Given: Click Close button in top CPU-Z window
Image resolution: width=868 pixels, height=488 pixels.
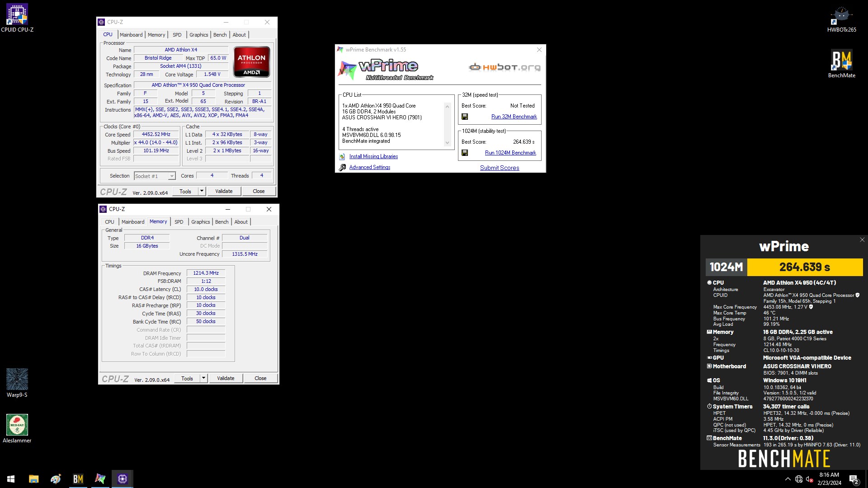Looking at the screenshot, I should click(259, 191).
